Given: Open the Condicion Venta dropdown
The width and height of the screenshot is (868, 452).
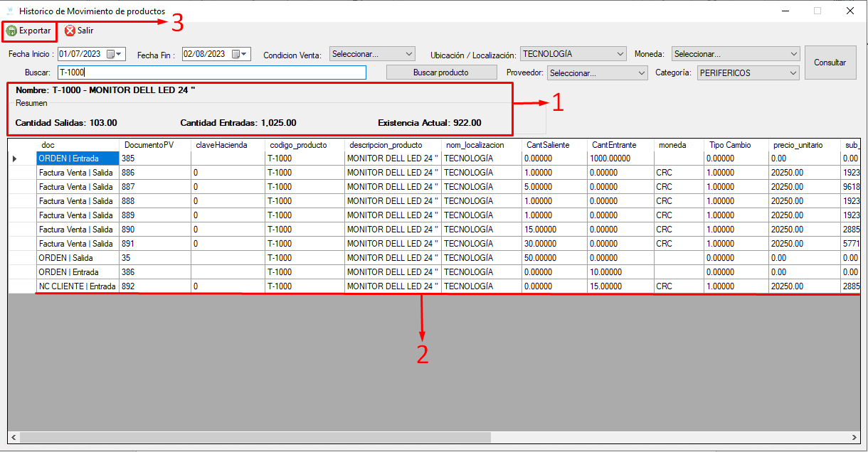Looking at the screenshot, I should (372, 54).
